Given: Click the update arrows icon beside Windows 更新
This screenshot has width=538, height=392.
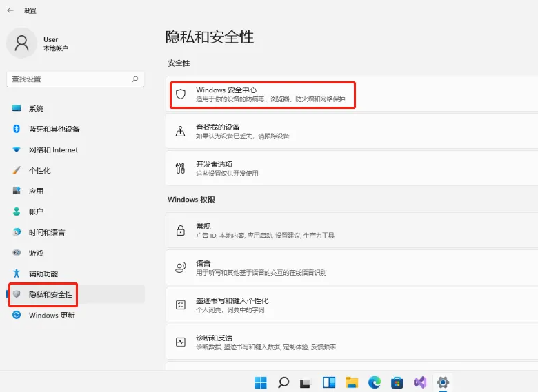Looking at the screenshot, I should (x=17, y=315).
